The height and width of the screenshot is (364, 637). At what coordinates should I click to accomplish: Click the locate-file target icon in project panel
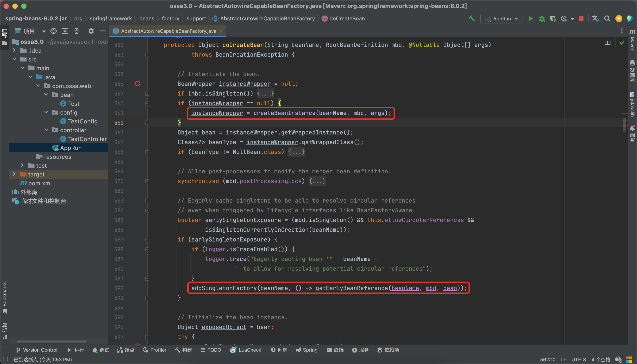pos(54,31)
